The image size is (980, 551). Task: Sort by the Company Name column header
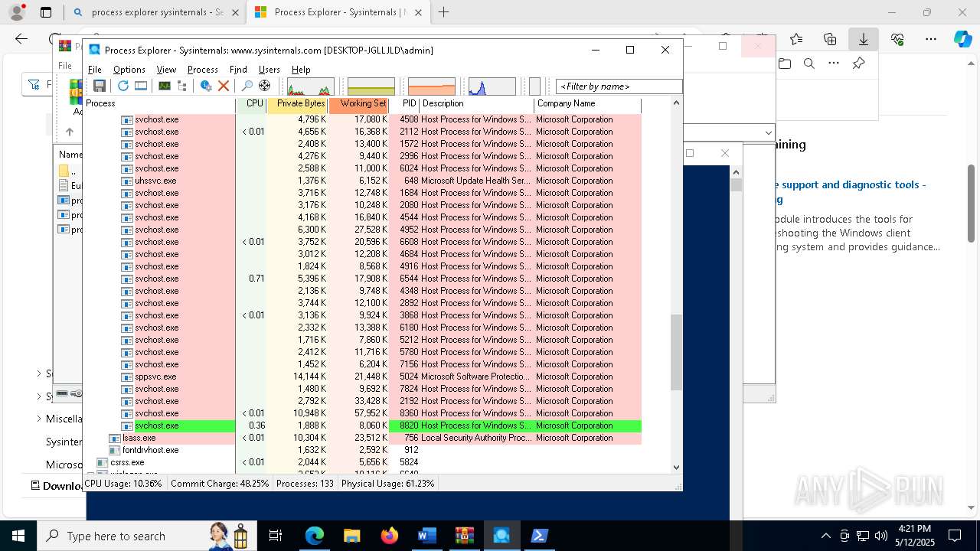click(587, 103)
